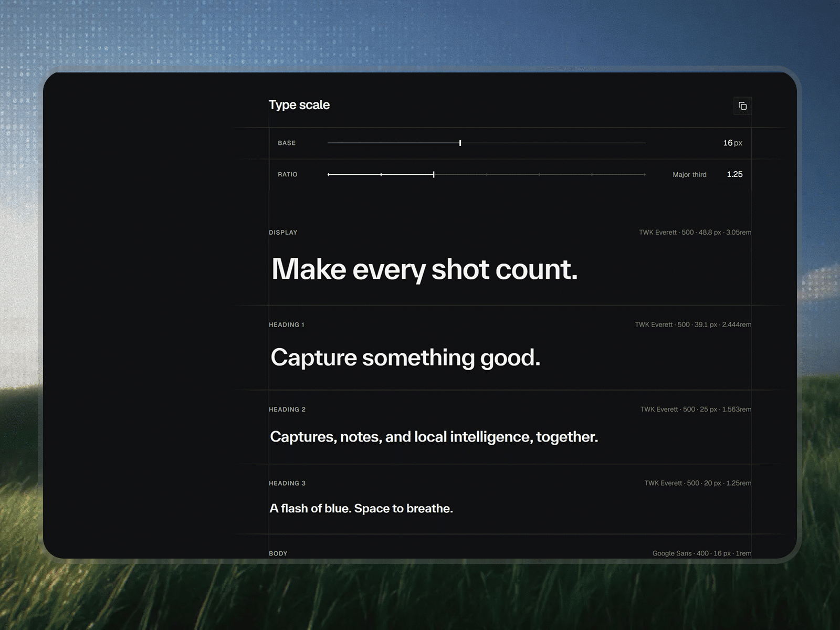Click the Type scale heading
Viewport: 840px width, 630px height.
pyautogui.click(x=299, y=105)
